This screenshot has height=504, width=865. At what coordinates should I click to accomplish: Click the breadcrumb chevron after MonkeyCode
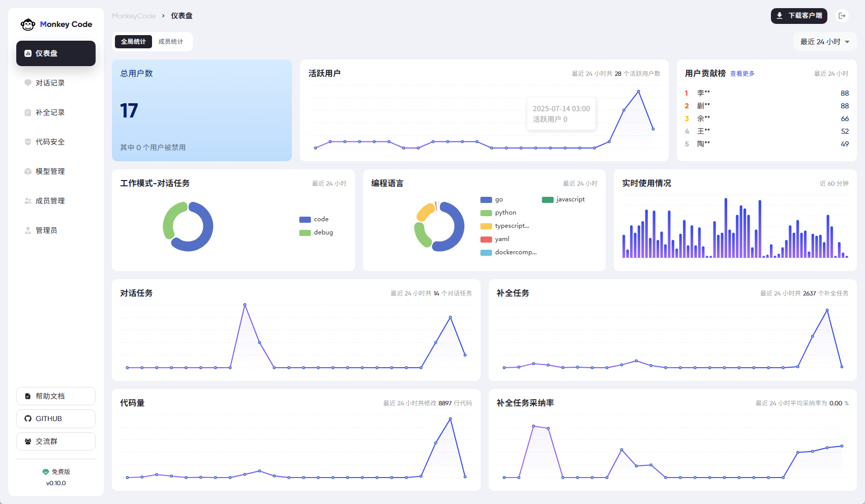[163, 16]
